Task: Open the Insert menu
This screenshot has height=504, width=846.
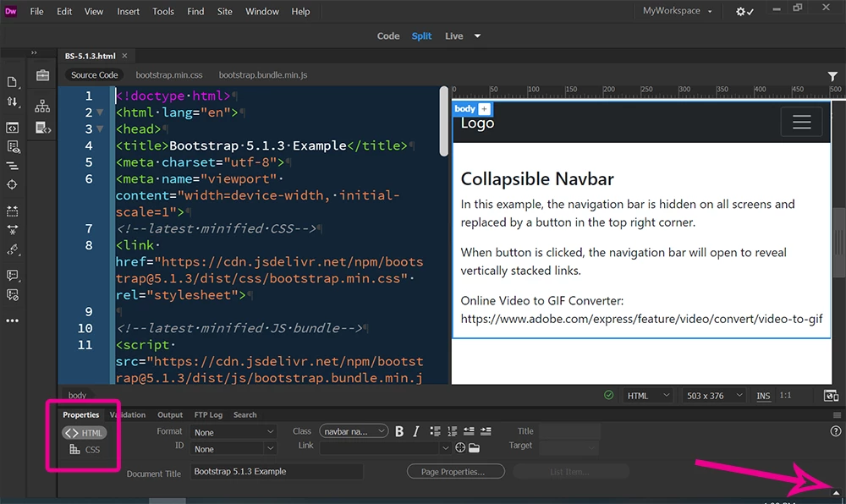Action: (129, 12)
